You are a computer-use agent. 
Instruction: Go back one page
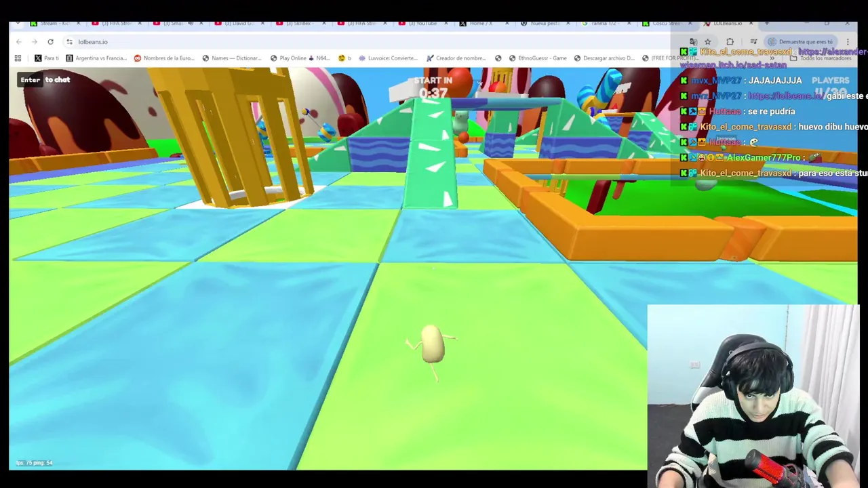tap(19, 42)
